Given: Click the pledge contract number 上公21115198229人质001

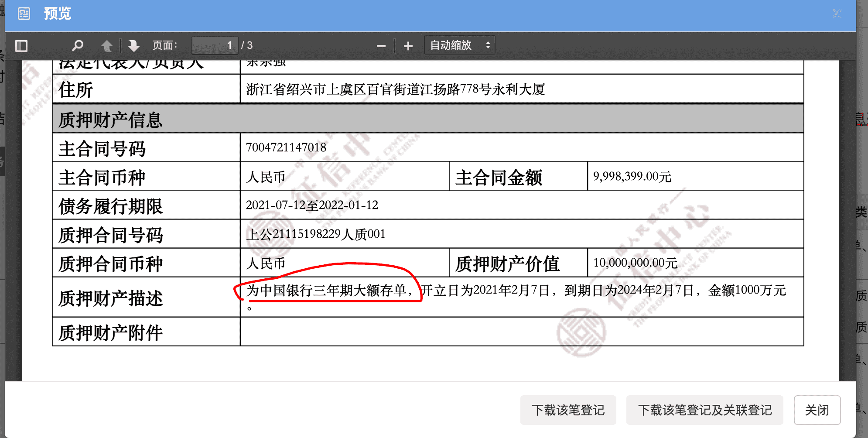Looking at the screenshot, I should [315, 234].
